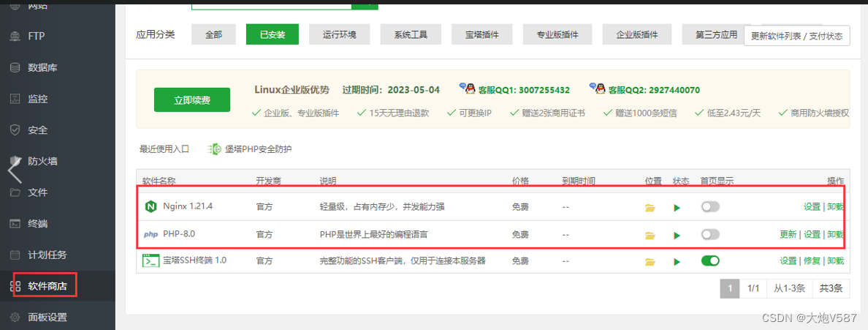The height and width of the screenshot is (330, 868).
Task: Open PHP-8.0 设置 link
Action: click(x=812, y=235)
